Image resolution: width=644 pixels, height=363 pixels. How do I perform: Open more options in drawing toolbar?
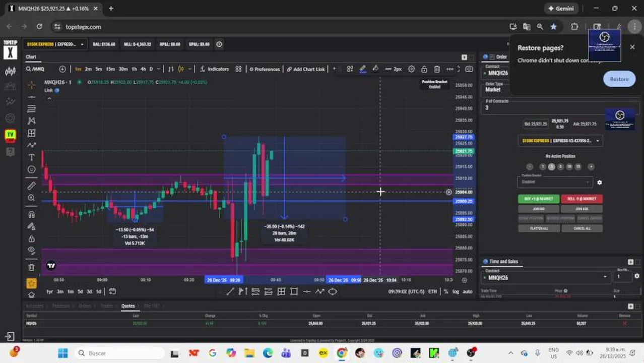tap(450, 69)
